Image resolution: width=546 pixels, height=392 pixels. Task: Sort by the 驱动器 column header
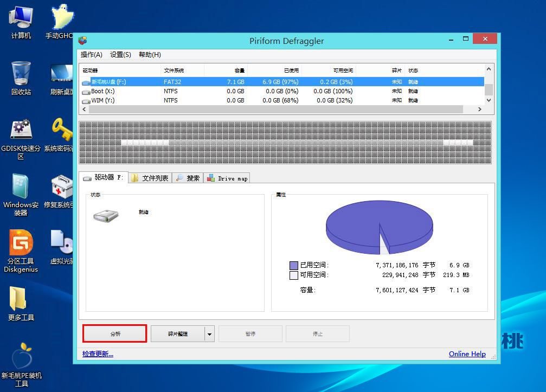[120, 70]
